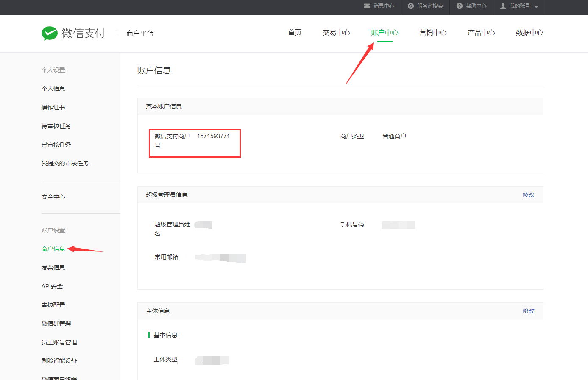The height and width of the screenshot is (380, 588).
Task: Click the help center question mark icon
Action: coord(459,6)
